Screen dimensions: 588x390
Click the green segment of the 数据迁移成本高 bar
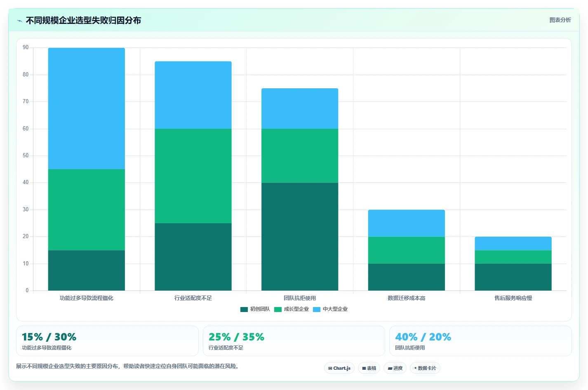click(x=407, y=250)
